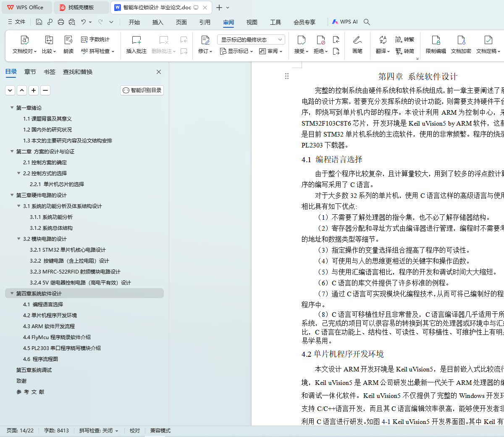Open the 拼写检查 dropdown arrow

click(113, 51)
